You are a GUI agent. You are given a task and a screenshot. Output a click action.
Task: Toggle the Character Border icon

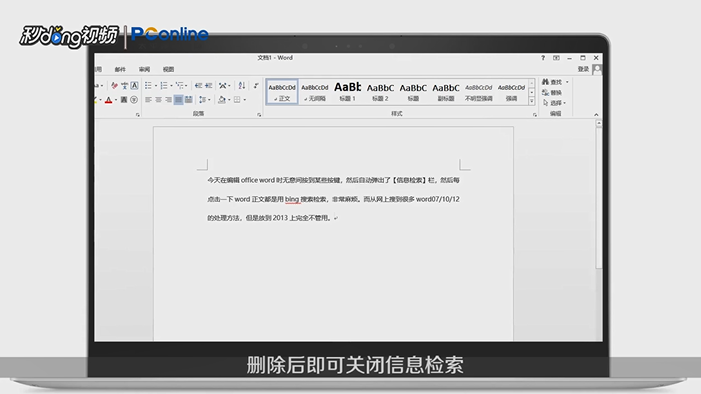click(134, 85)
